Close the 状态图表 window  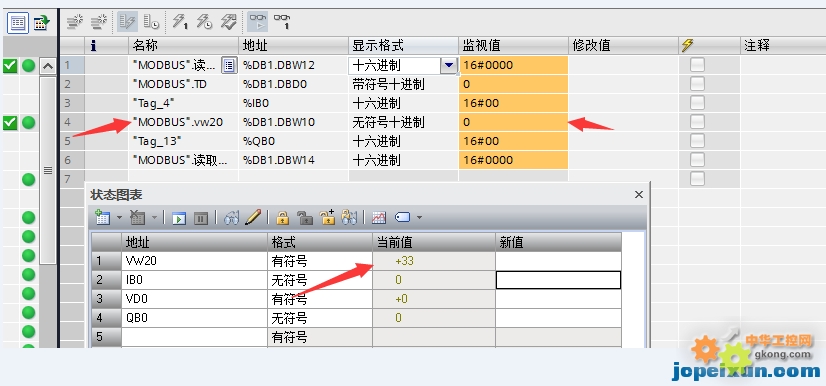click(x=639, y=194)
